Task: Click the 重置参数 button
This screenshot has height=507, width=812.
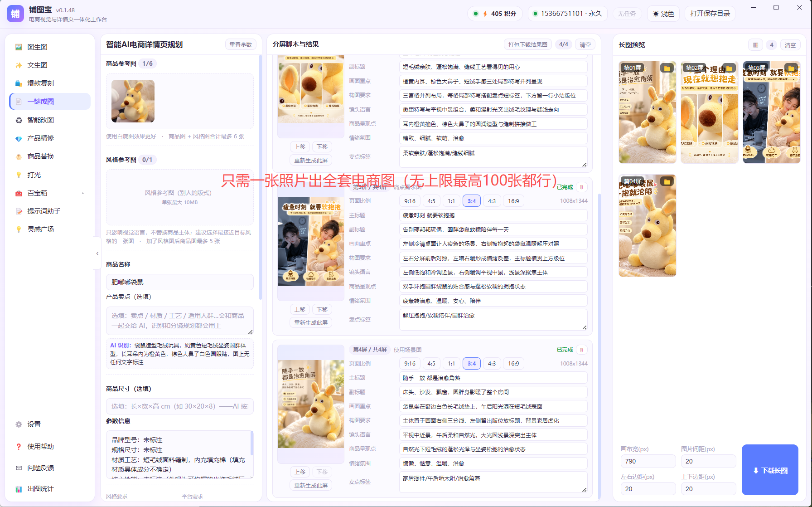Action: click(x=241, y=45)
